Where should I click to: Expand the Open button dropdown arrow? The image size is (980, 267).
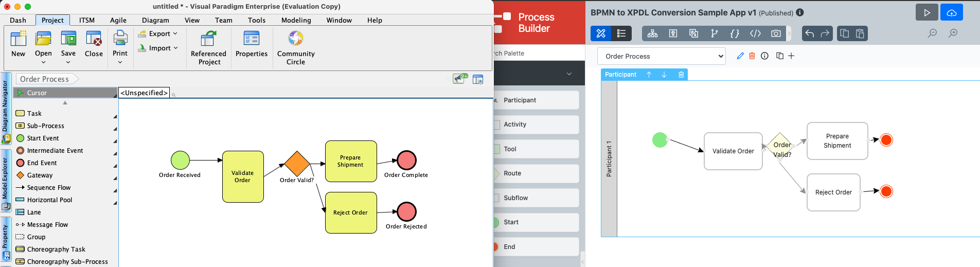(43, 62)
